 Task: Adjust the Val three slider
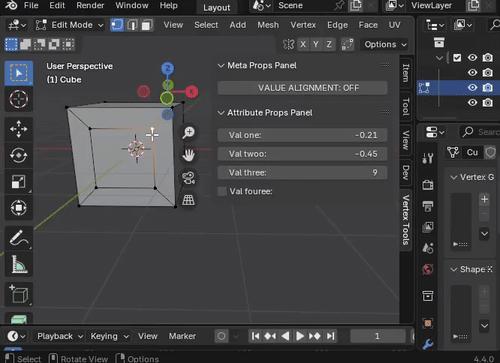pyautogui.click(x=302, y=173)
